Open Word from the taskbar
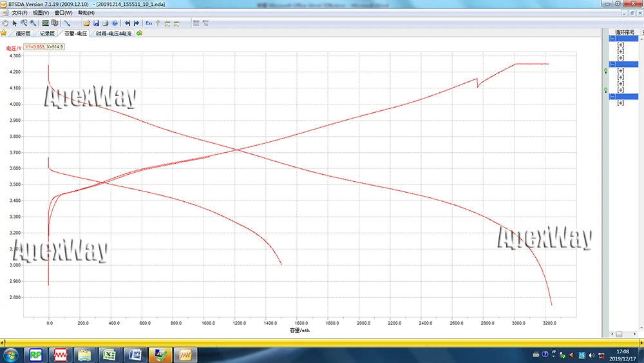 (135, 355)
